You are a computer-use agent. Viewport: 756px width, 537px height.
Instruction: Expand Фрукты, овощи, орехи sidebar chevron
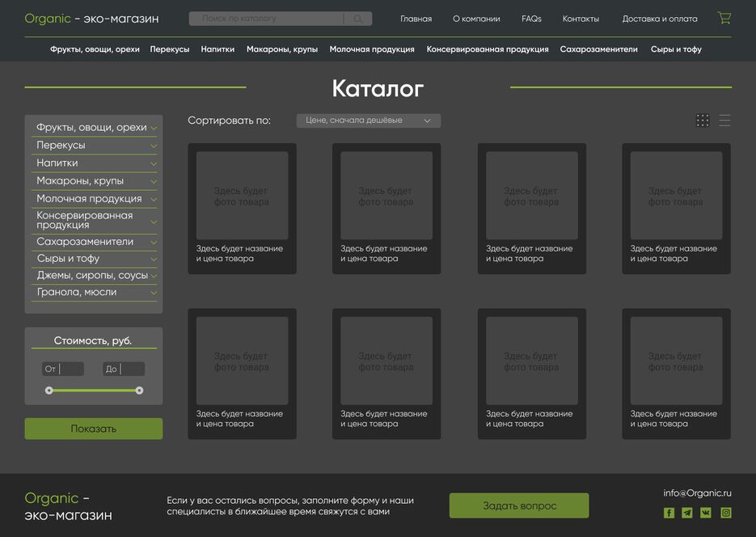coord(154,129)
